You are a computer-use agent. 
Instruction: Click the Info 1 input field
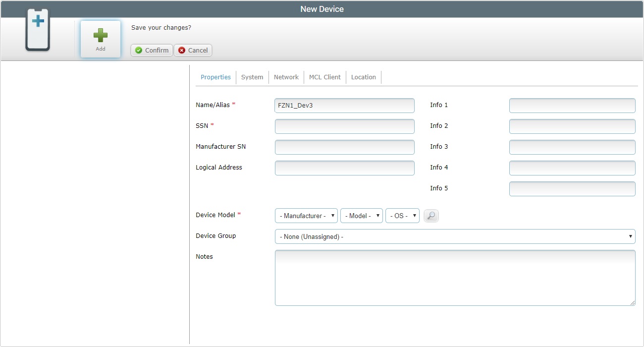[x=572, y=106]
